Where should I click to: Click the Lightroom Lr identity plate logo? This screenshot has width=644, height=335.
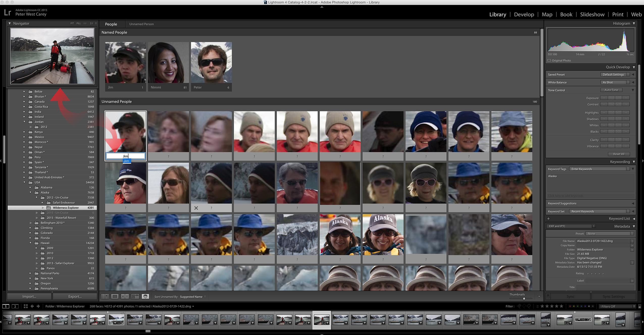(x=8, y=12)
